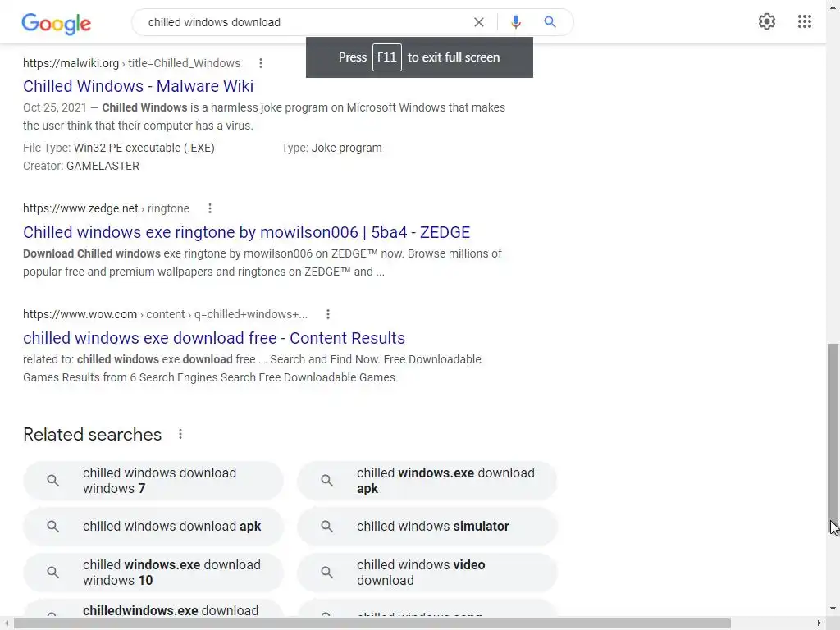This screenshot has width=840, height=630.
Task: Search 'chilled windows simulator'
Action: (427, 526)
